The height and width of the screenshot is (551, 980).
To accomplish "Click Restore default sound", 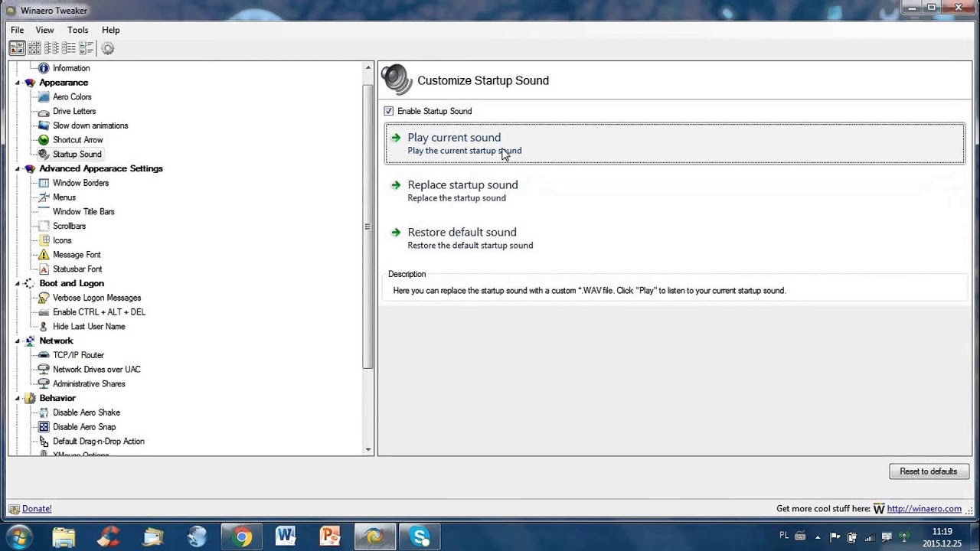I will click(675, 238).
